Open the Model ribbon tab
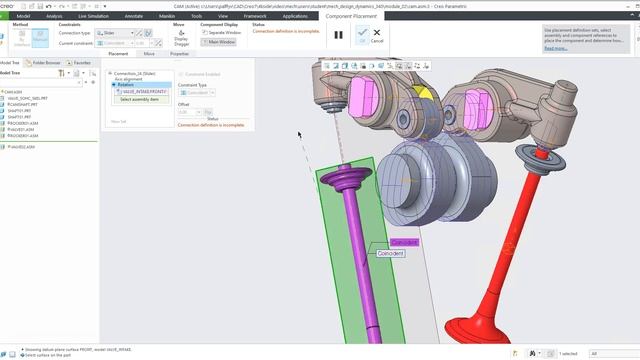 tap(23, 16)
